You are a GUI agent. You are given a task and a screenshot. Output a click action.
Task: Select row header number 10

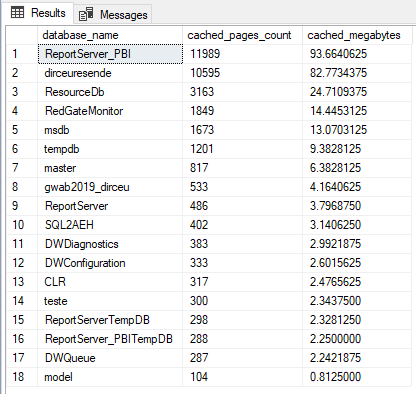pyautogui.click(x=22, y=225)
